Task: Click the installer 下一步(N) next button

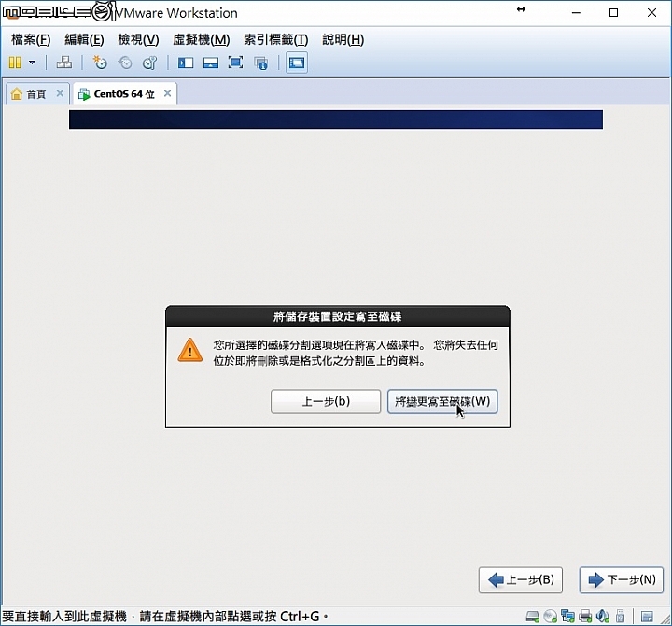Action: point(622,579)
